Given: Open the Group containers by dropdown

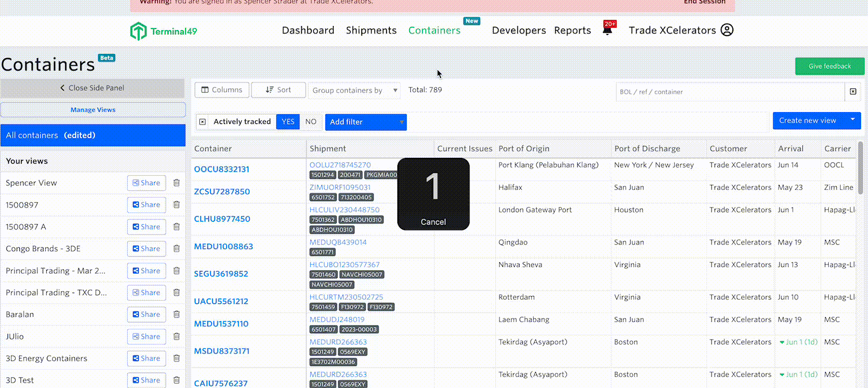Looking at the screenshot, I should (355, 91).
